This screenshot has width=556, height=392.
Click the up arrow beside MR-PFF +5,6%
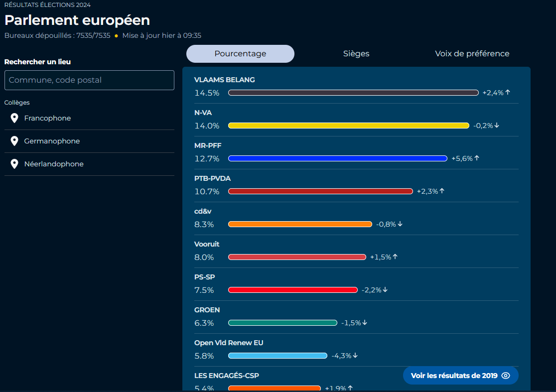coord(477,158)
